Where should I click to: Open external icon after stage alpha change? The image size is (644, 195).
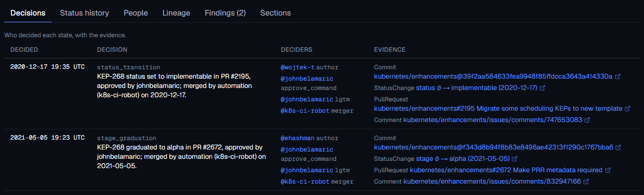point(514,159)
